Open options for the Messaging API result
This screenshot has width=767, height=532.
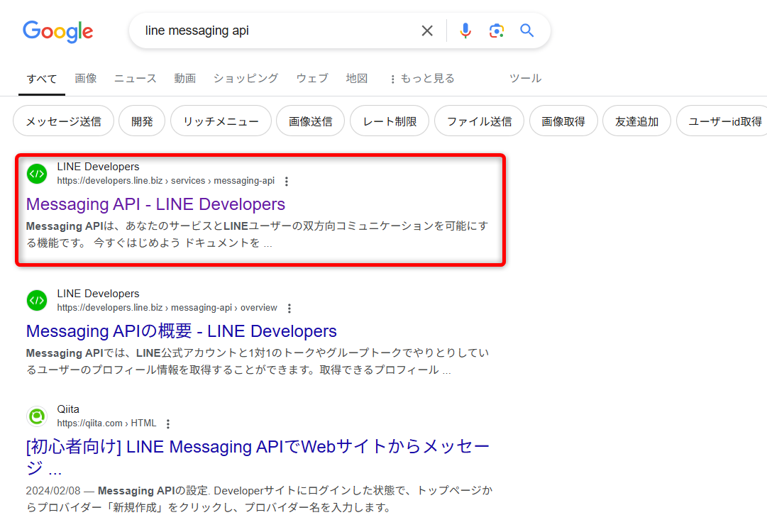286,181
